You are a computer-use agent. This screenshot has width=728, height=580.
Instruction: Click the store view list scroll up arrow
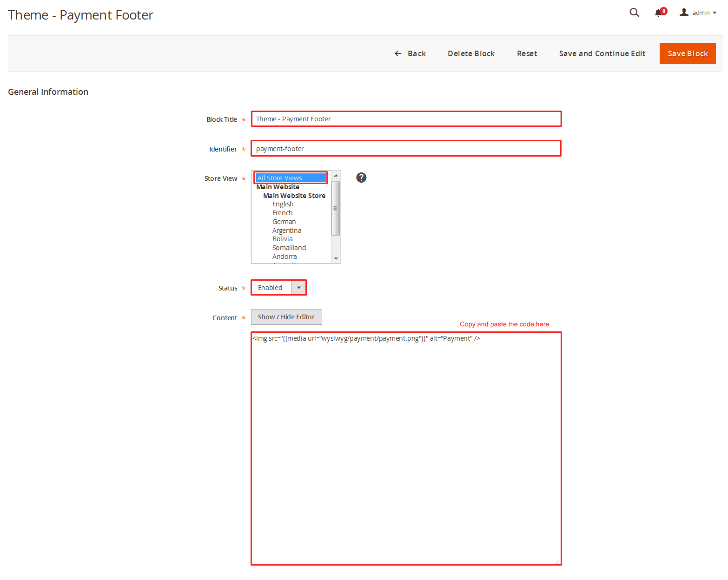[336, 176]
